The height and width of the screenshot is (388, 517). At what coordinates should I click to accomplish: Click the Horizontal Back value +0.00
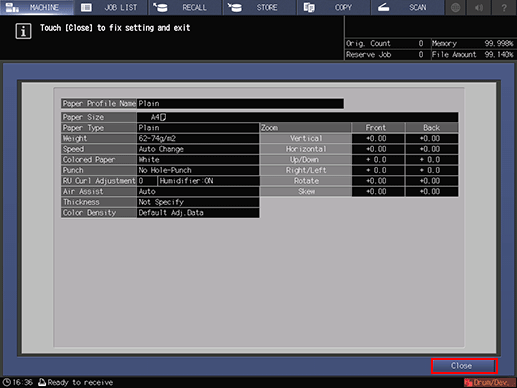click(x=432, y=149)
